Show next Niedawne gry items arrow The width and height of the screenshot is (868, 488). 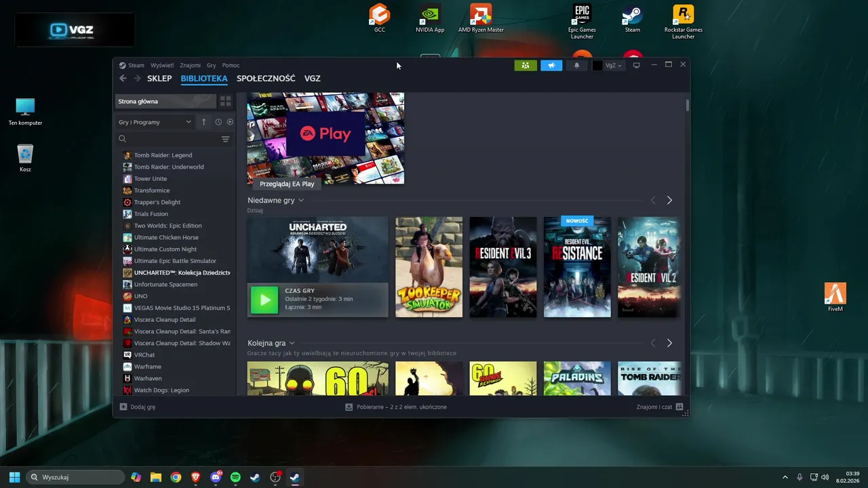(669, 201)
